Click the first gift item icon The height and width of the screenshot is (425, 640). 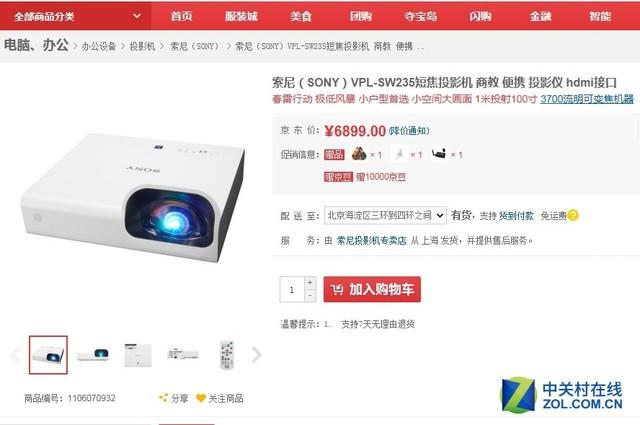[x=359, y=154]
